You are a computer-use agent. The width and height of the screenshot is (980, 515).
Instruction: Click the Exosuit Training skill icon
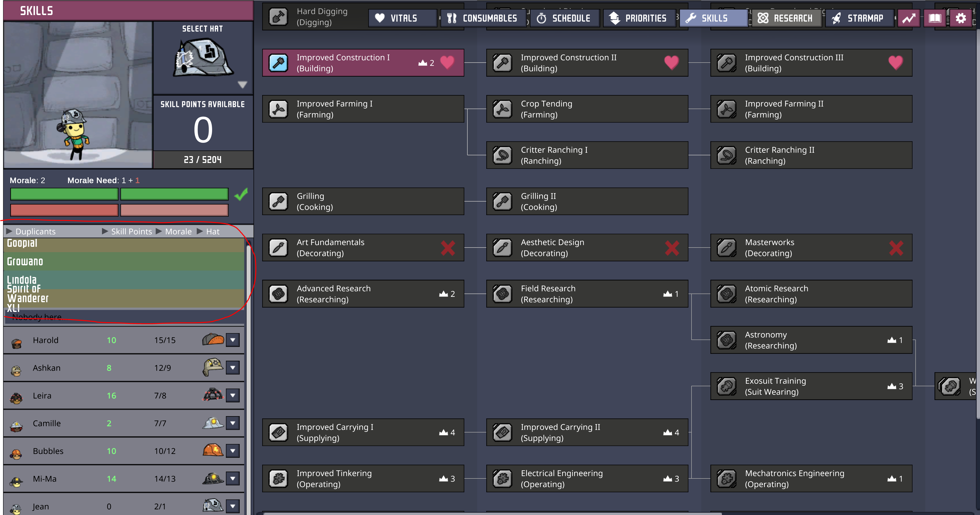pyautogui.click(x=727, y=386)
